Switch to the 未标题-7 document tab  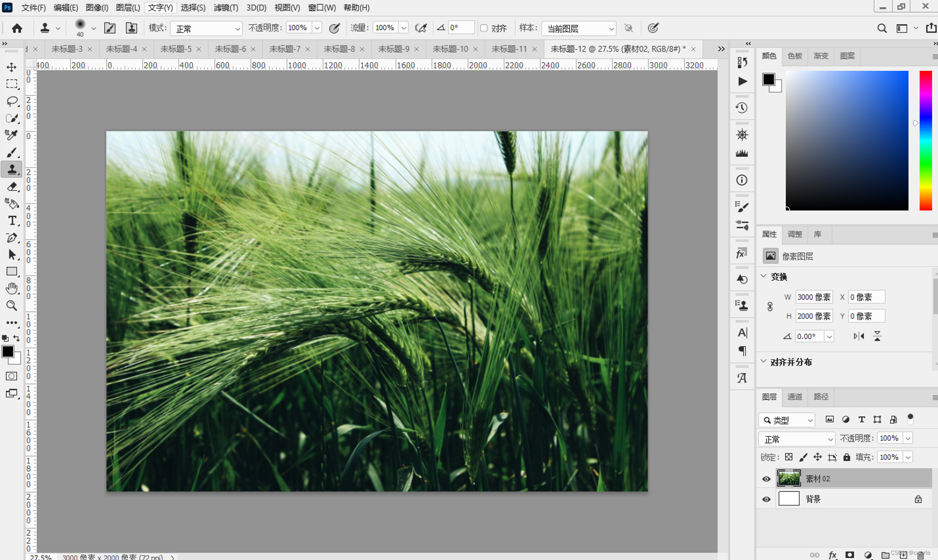click(x=285, y=49)
